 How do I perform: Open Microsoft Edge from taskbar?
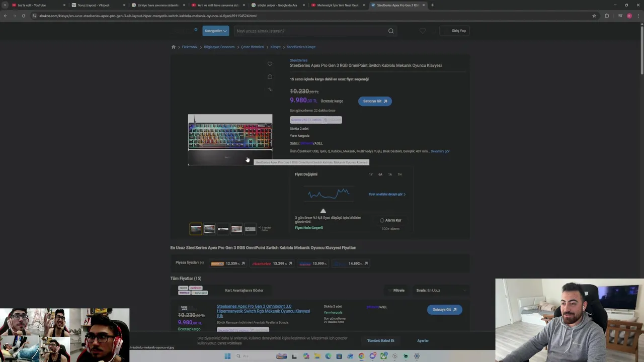(328, 356)
